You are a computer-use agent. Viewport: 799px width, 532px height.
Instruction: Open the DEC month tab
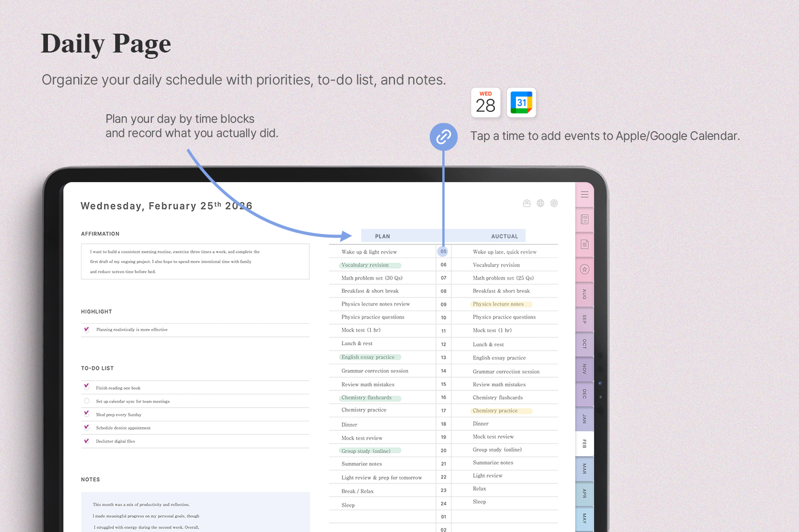click(x=584, y=394)
